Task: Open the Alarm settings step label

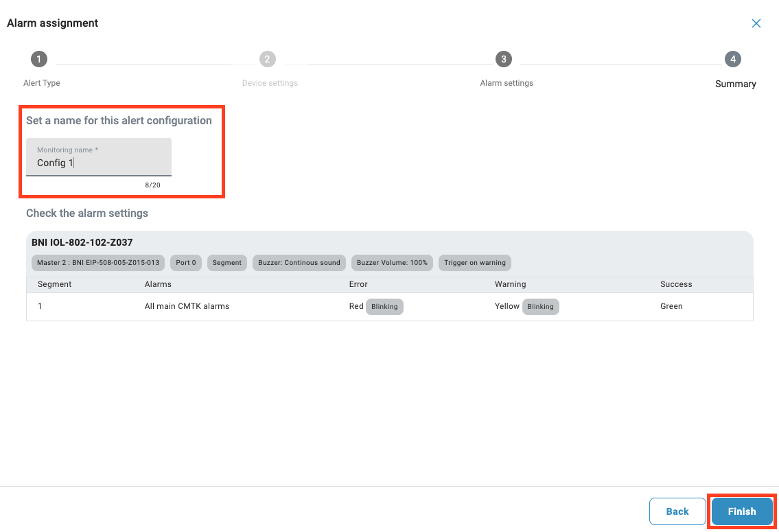Action: [x=507, y=83]
